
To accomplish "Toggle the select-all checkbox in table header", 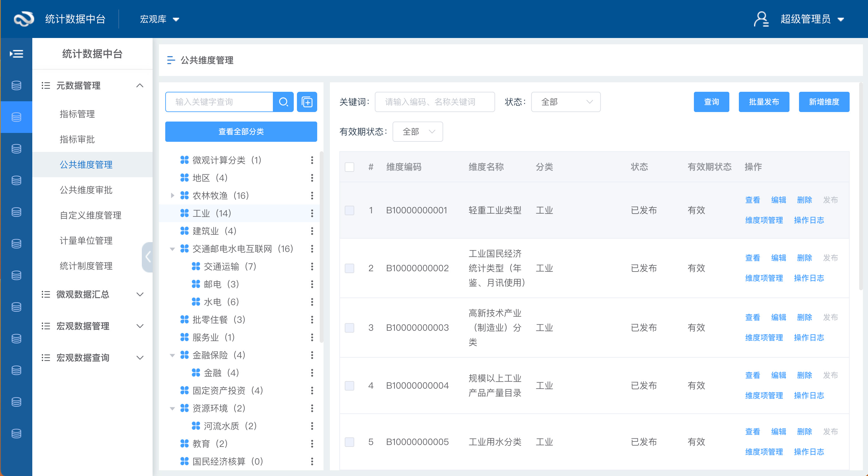I will pyautogui.click(x=349, y=167).
